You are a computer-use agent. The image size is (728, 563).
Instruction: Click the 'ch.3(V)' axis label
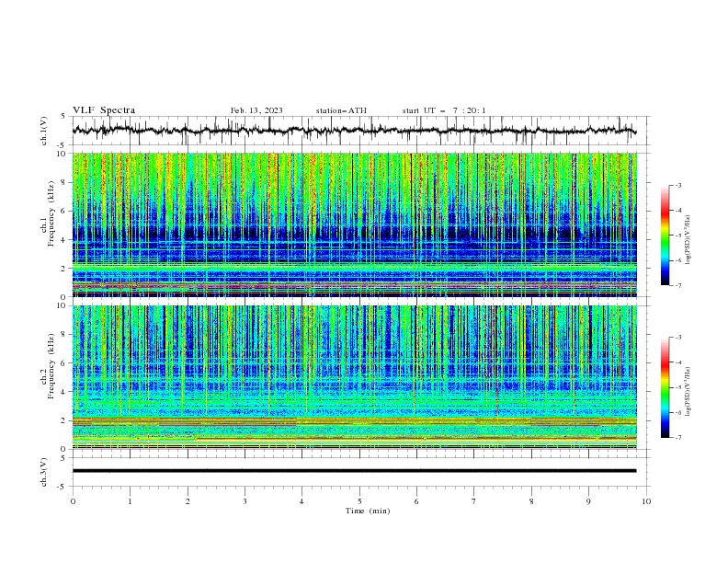point(44,472)
